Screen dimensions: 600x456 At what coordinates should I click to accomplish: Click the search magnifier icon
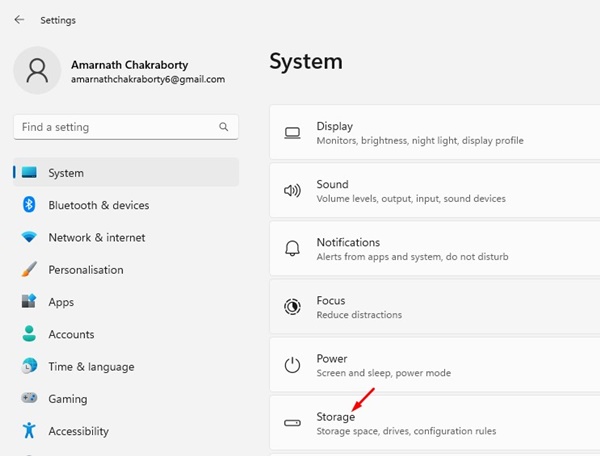224,127
